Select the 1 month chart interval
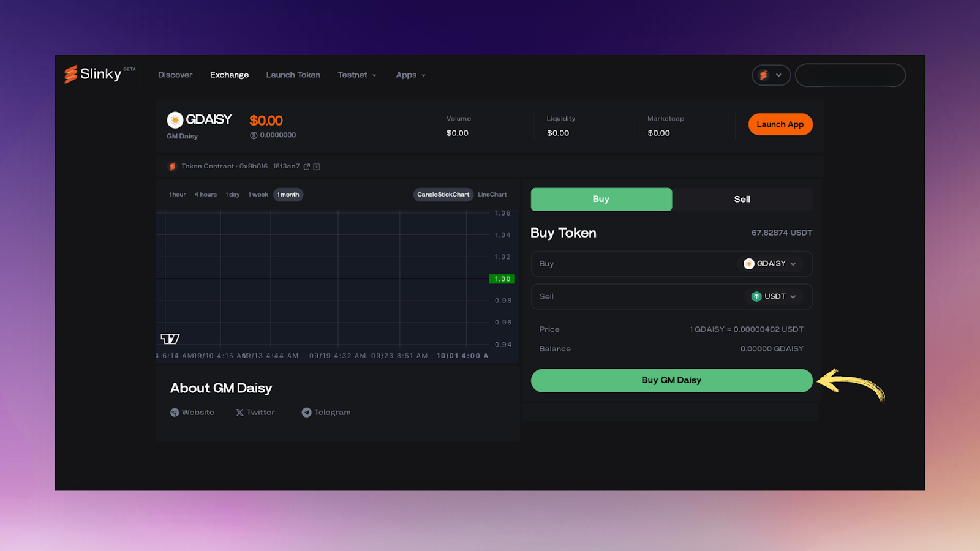Image resolution: width=980 pixels, height=551 pixels. 288,195
